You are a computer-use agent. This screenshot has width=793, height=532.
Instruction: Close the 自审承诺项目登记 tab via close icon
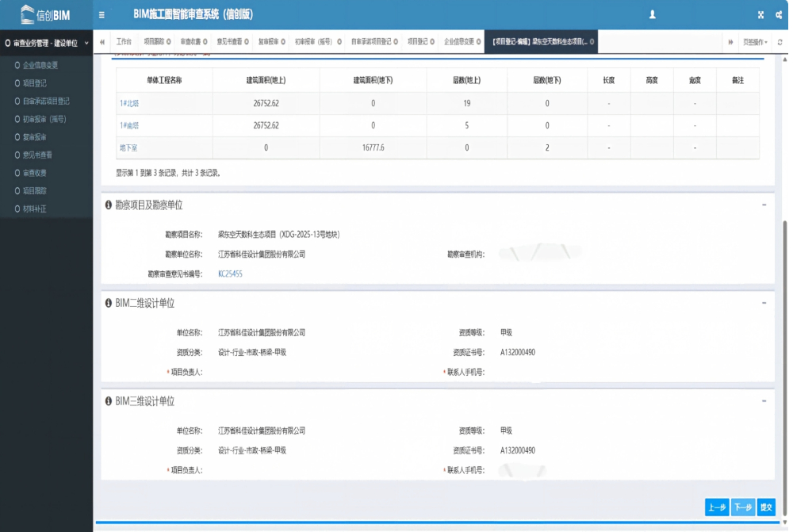pos(396,41)
